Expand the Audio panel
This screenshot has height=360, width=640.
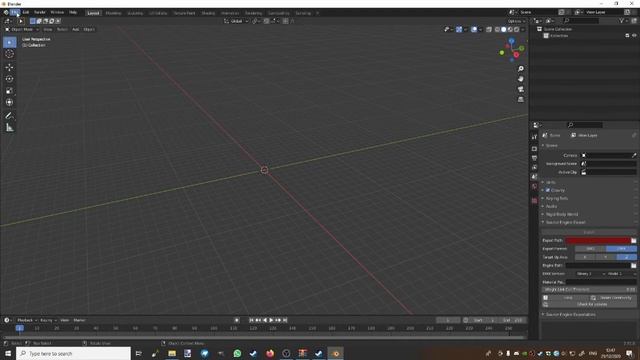[551, 207]
